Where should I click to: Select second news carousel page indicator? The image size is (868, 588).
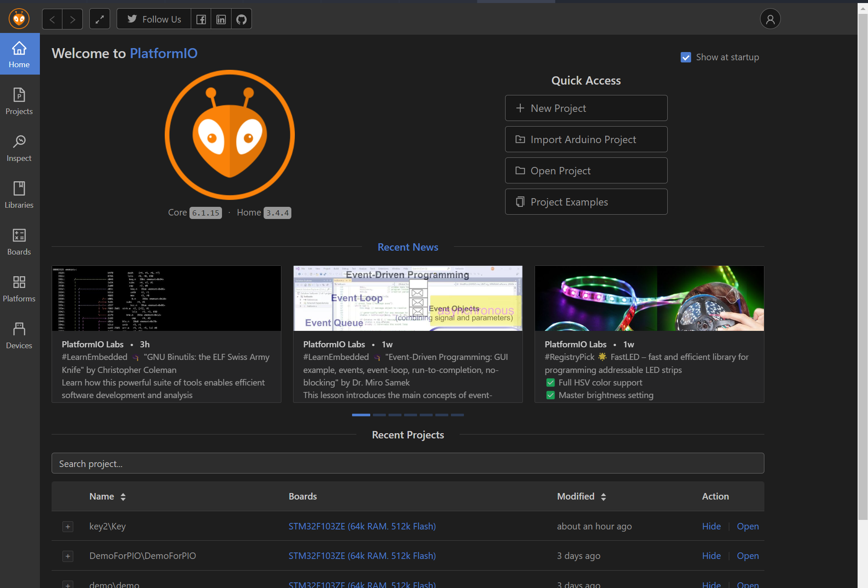(x=379, y=415)
